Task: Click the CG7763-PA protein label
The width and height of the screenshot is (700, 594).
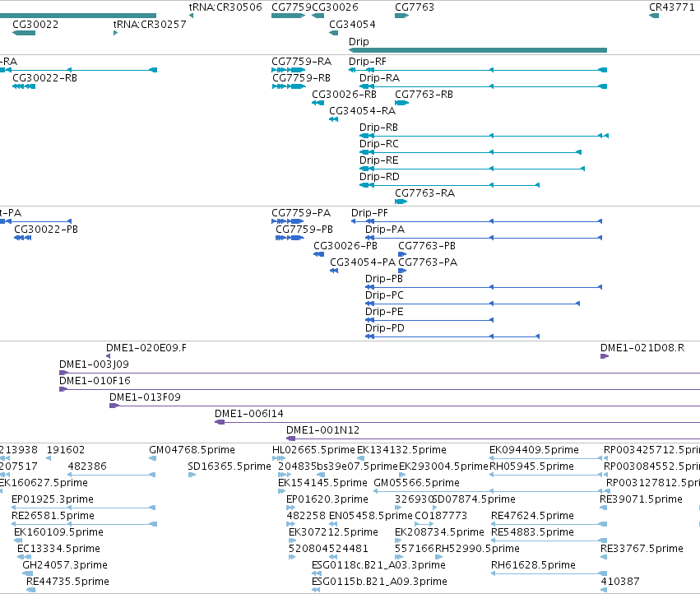Action: [x=428, y=262]
